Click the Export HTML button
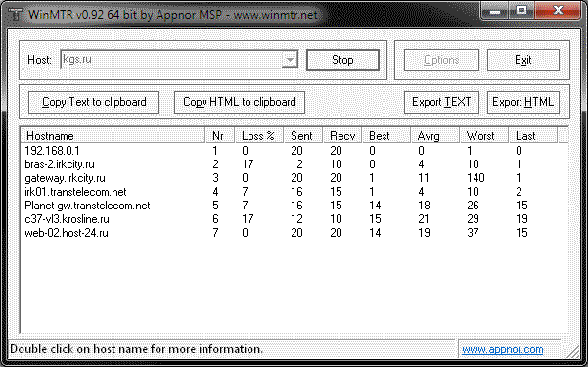Screen dimensions: 588x367 pyautogui.click(x=523, y=102)
